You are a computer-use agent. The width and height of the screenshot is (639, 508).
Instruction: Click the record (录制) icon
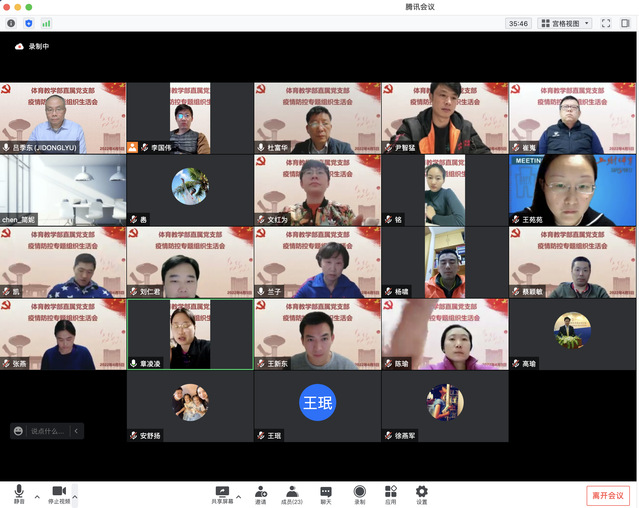359,490
